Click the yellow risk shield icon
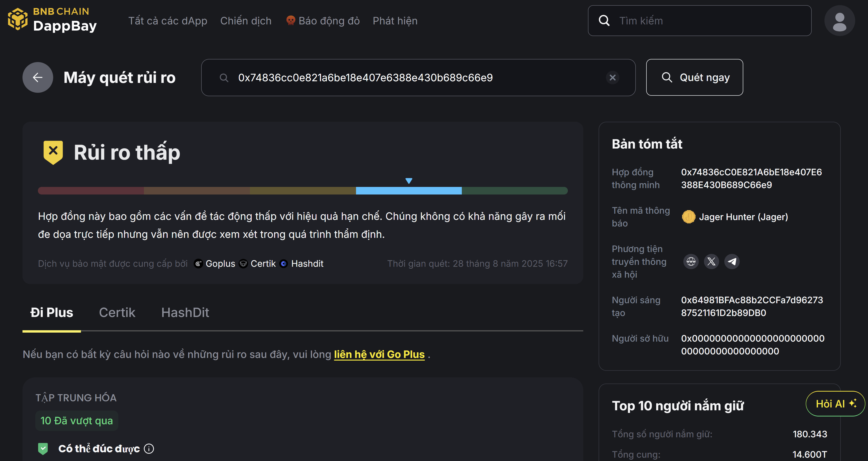 [53, 152]
